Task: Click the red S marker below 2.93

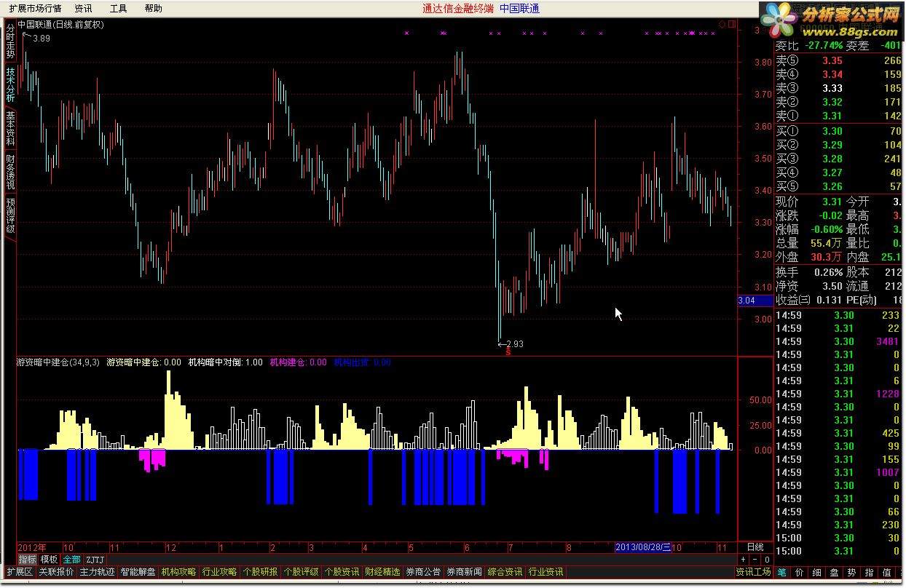Action: pos(508,352)
